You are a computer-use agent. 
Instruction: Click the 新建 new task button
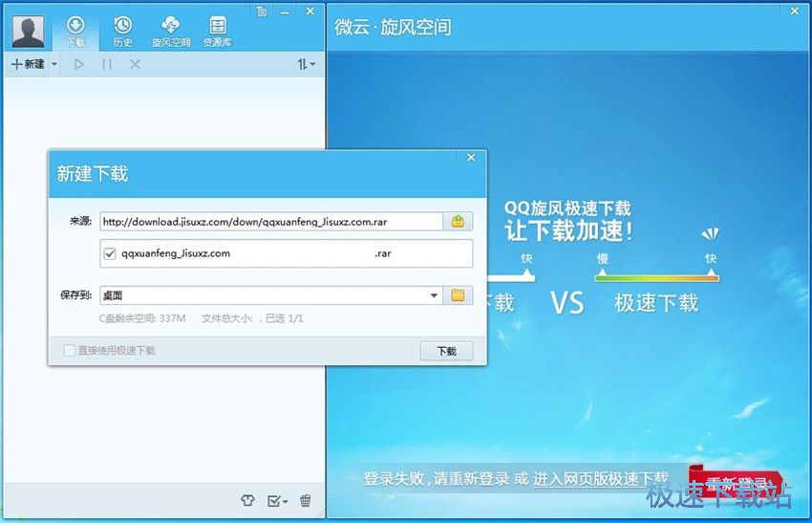(29, 64)
